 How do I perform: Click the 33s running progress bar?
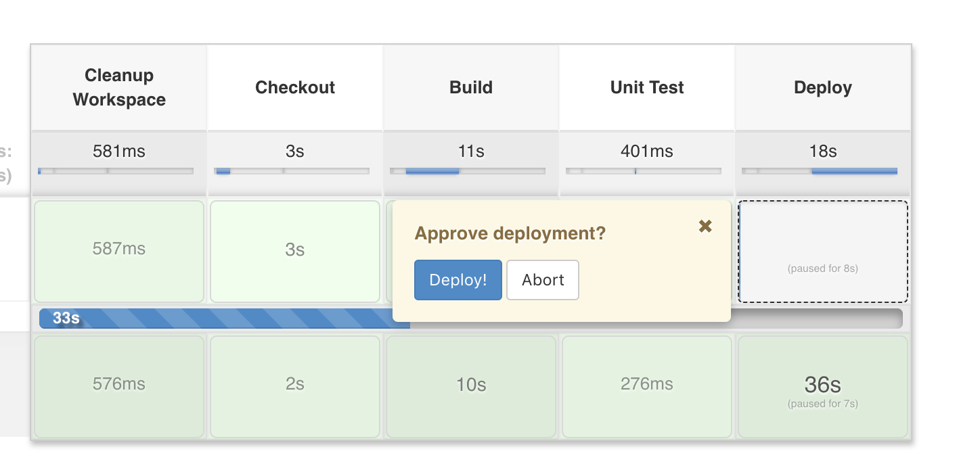223,319
